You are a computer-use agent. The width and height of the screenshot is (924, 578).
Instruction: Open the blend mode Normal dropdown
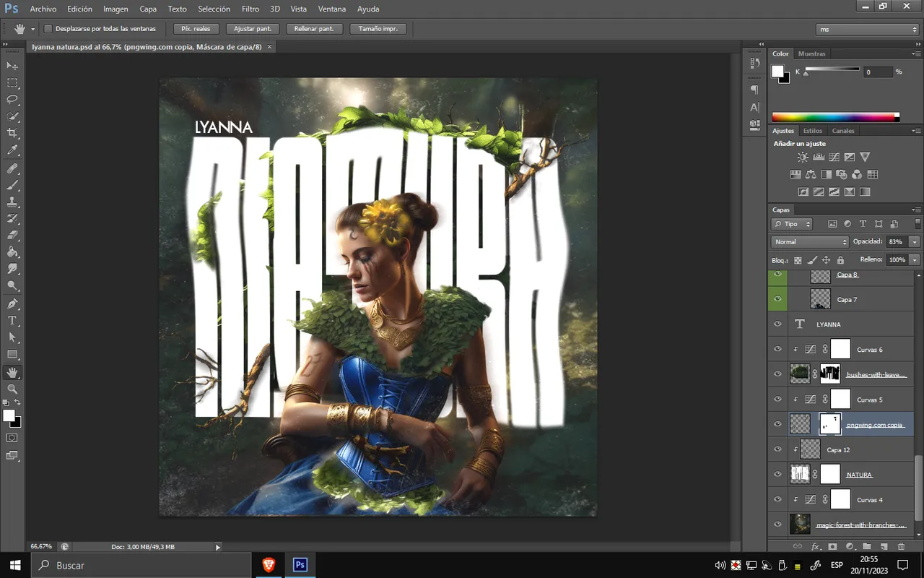[x=810, y=242]
